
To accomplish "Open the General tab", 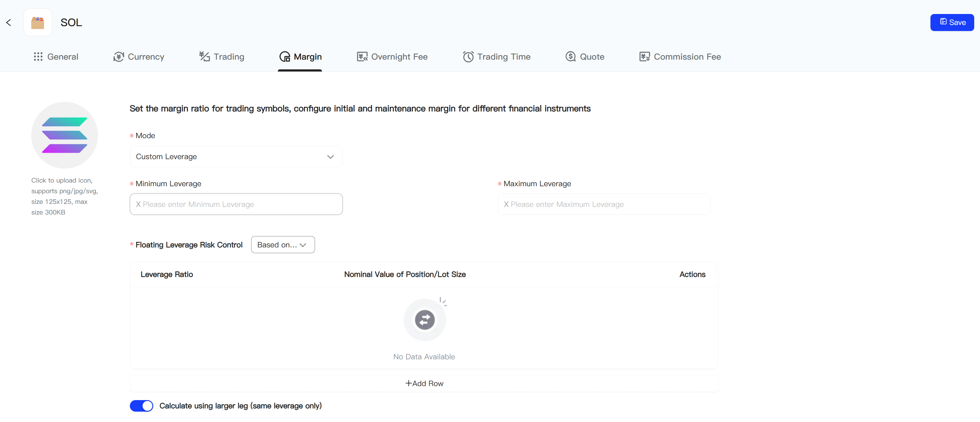I will 56,57.
